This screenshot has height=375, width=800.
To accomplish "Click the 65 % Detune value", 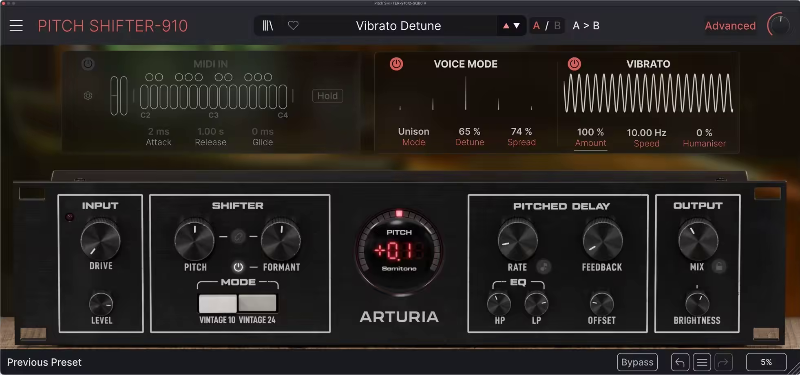I will [x=469, y=132].
